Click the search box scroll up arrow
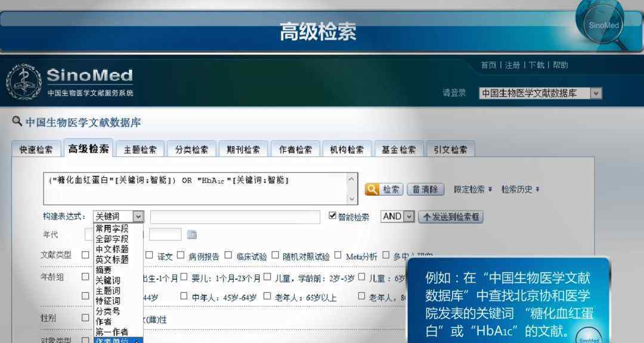644x343 pixels. pos(352,179)
